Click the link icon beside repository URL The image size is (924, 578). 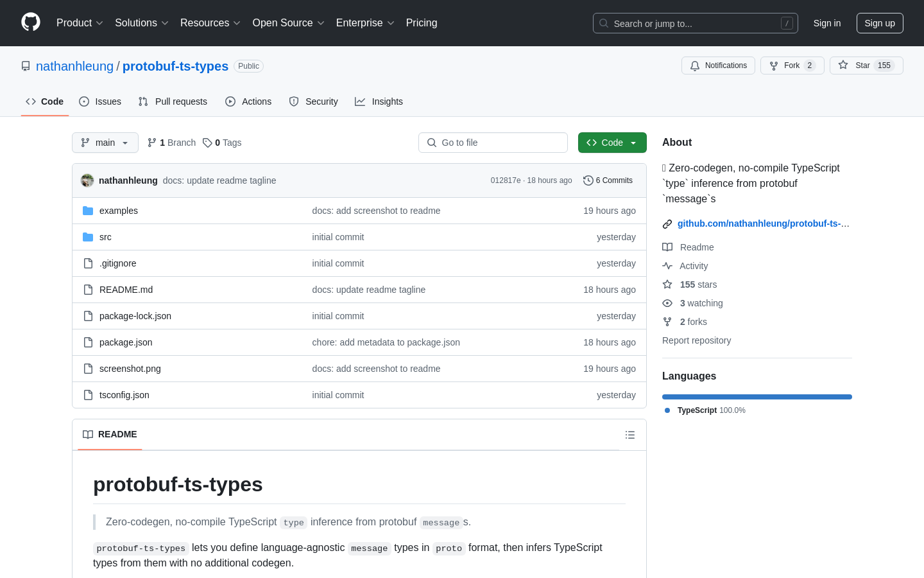(667, 224)
